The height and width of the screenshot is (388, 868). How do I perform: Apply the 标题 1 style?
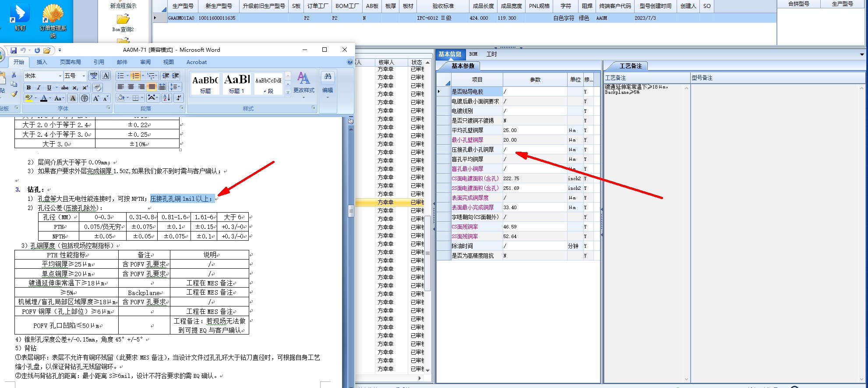237,84
